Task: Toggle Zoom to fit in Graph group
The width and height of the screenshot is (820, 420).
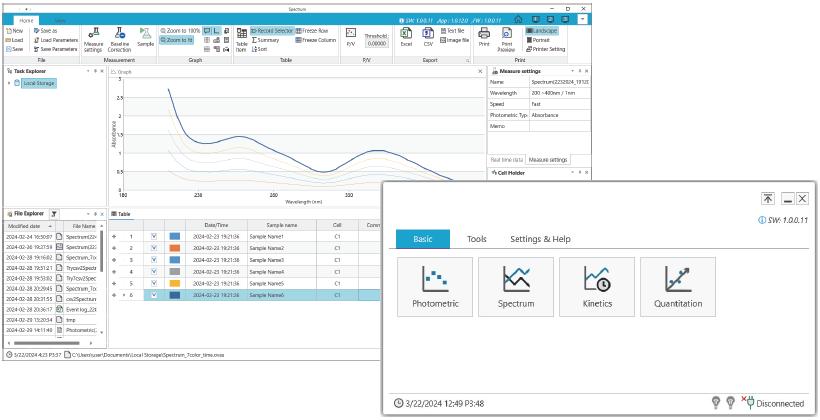Action: click(176, 40)
